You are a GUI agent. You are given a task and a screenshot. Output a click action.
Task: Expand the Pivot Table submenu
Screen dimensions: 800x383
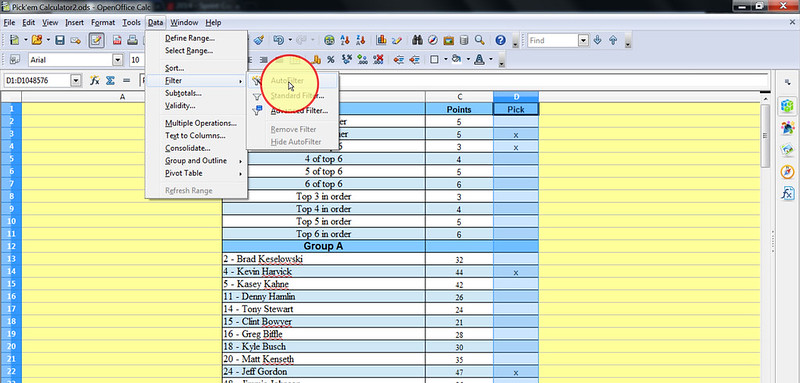tap(196, 173)
